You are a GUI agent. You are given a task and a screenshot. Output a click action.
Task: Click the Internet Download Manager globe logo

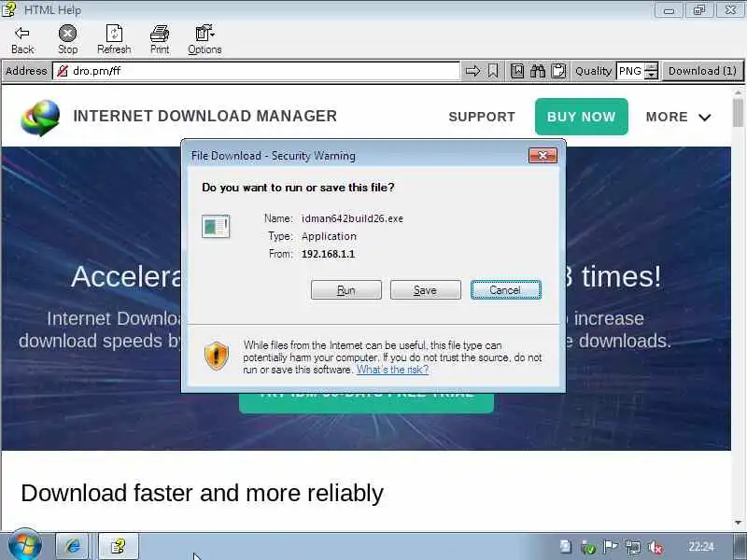pyautogui.click(x=40, y=118)
